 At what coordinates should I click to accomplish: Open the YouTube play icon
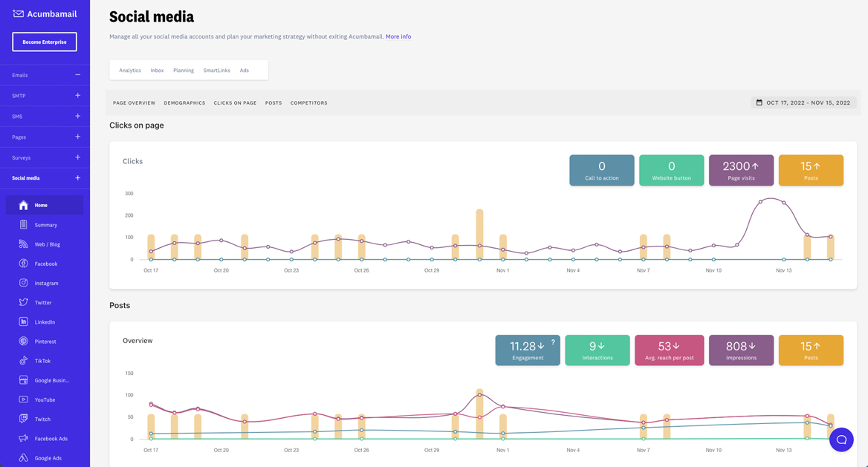pos(24,399)
